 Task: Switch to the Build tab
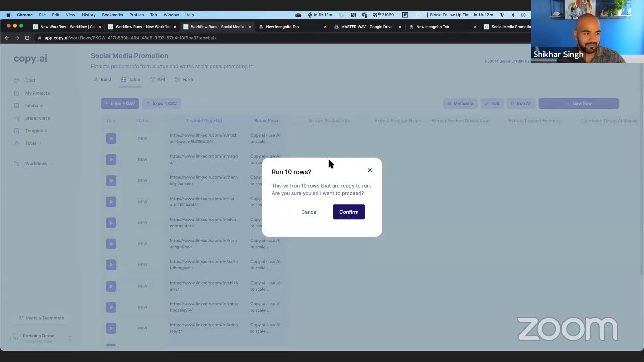(x=102, y=80)
